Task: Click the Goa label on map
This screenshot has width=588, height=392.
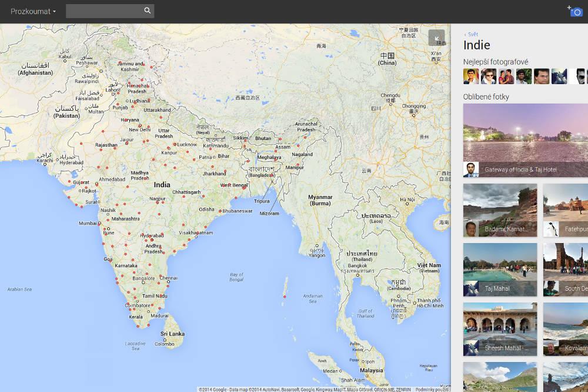Action: (108, 259)
